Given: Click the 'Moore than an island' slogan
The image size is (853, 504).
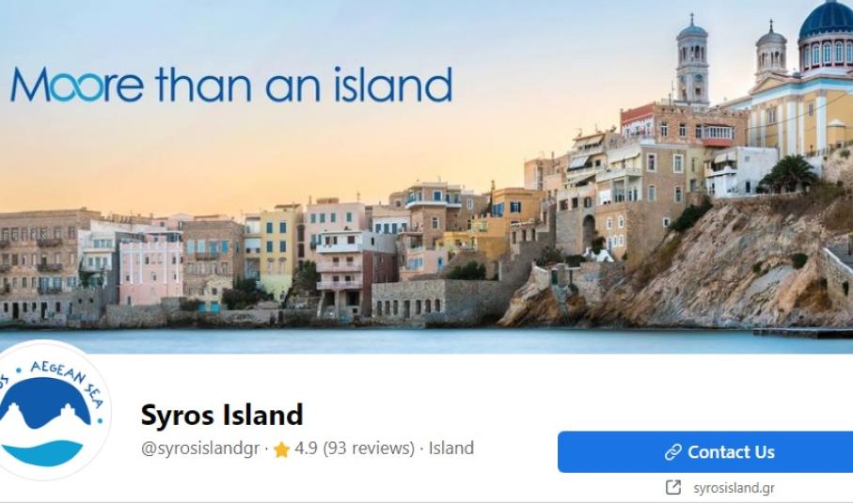Looking at the screenshot, I should coord(231,85).
